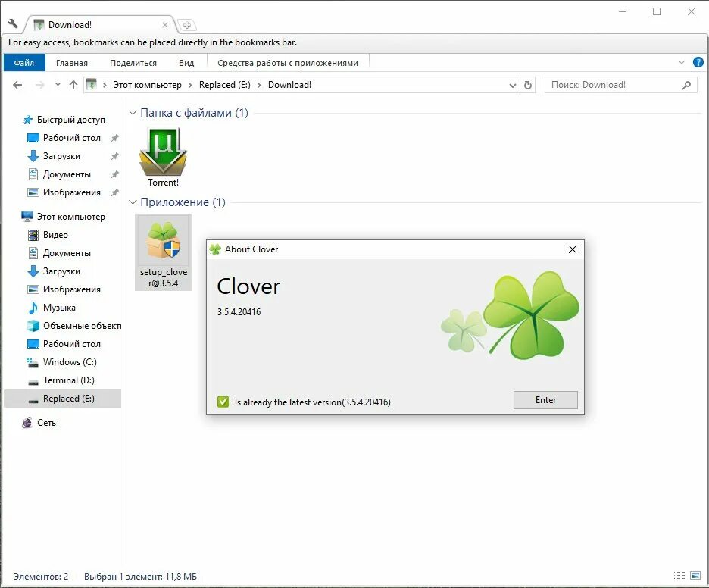Click the folder icon in address bar
709x588 pixels.
92,85
